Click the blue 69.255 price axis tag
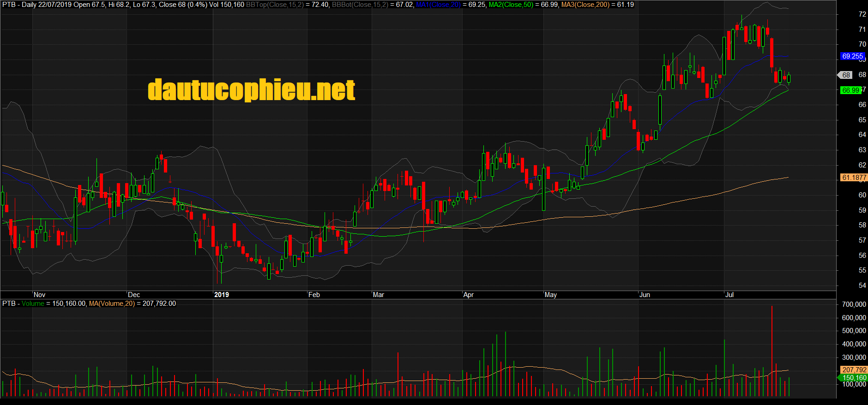Screen dimensions: 868x405 [x=852, y=56]
